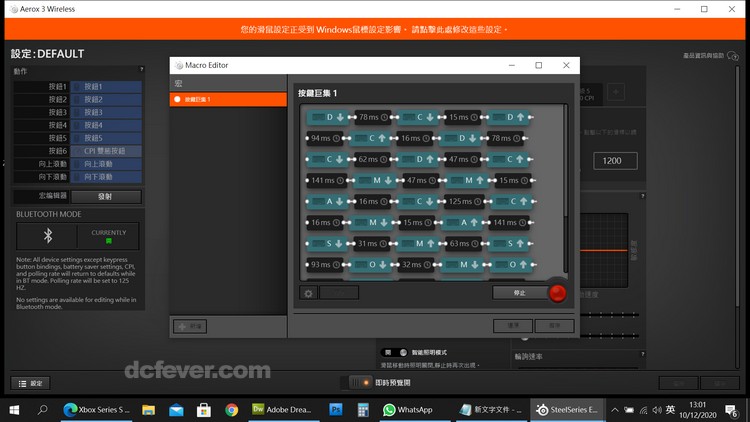Click the volume icon in system tray
Image resolution: width=750 pixels, height=422 pixels.
[657, 410]
